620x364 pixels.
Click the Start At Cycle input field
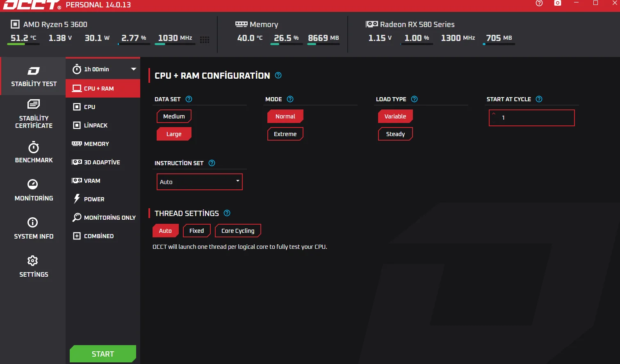point(532,118)
